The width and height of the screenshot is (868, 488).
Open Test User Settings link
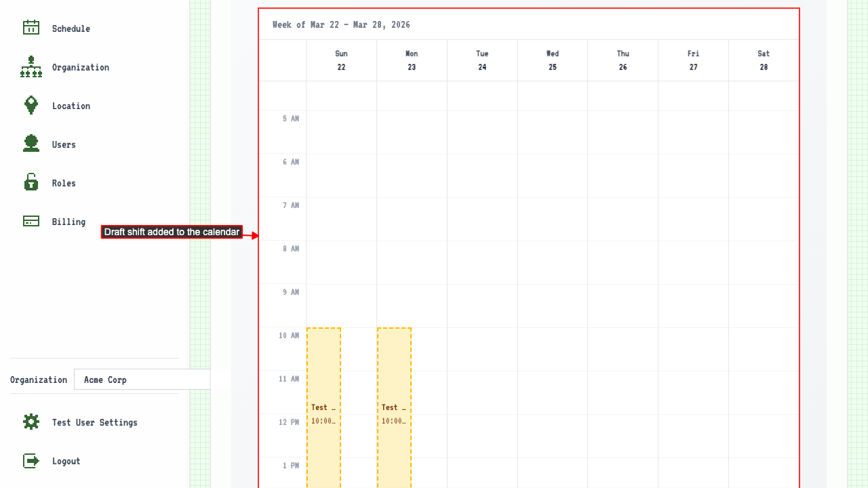pos(94,422)
